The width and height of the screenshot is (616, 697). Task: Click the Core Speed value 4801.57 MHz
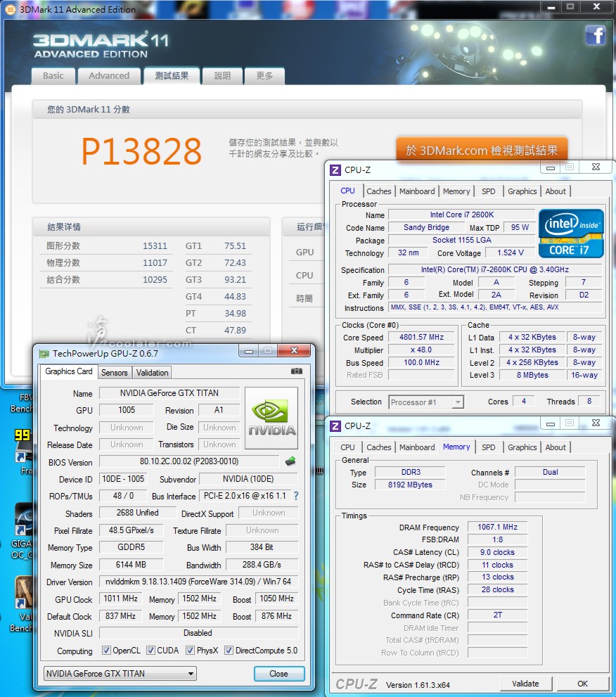pos(421,338)
